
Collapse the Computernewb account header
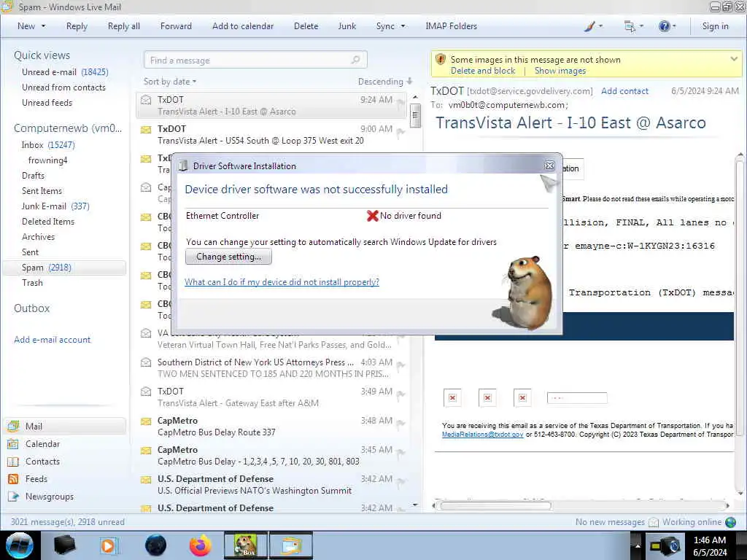tap(68, 128)
